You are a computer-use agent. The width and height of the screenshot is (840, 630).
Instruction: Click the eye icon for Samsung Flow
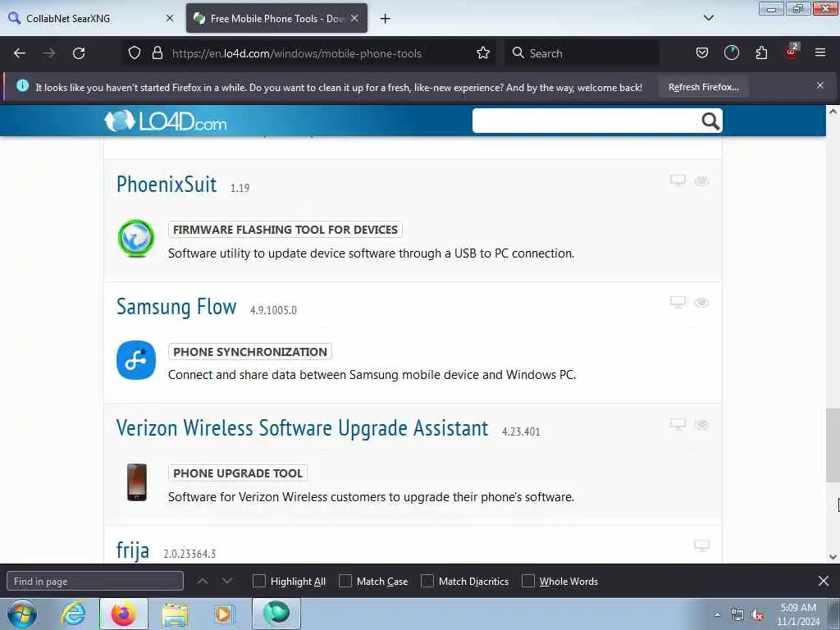point(702,303)
